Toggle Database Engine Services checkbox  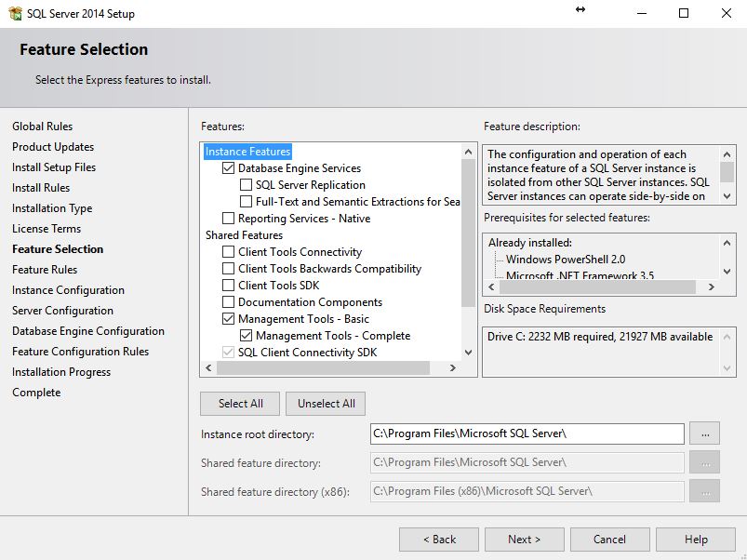click(x=228, y=168)
